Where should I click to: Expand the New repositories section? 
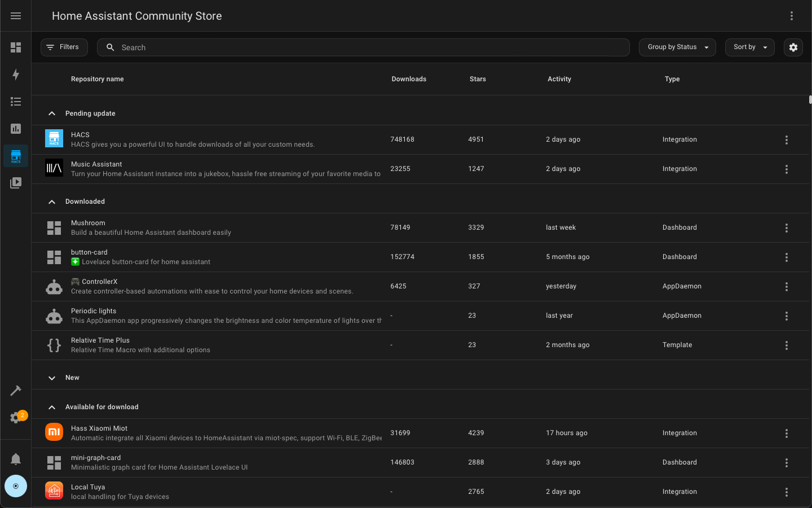[52, 378]
